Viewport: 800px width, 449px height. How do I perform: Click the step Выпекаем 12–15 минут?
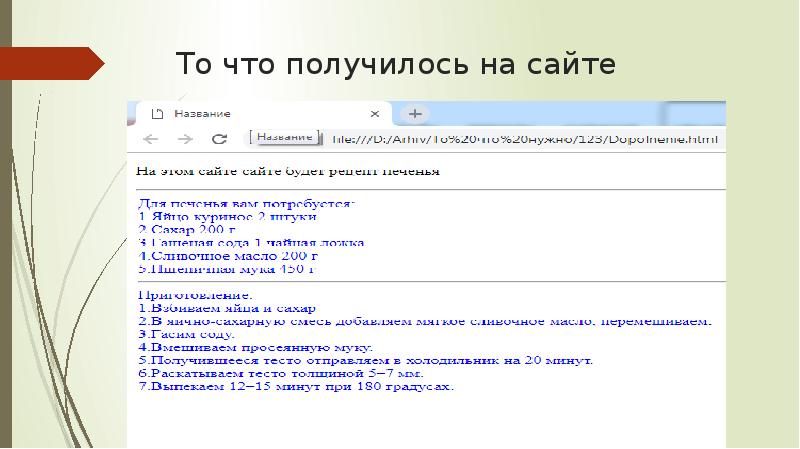pyautogui.click(x=296, y=386)
